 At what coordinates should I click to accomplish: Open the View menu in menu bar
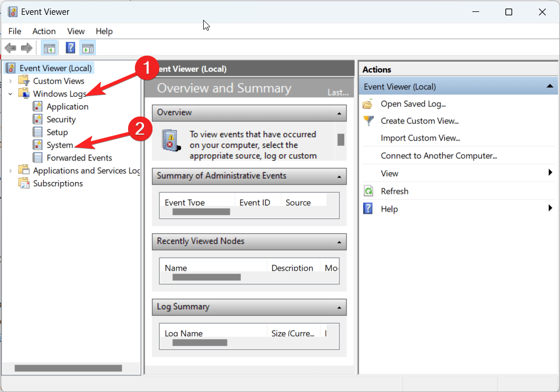(x=76, y=31)
